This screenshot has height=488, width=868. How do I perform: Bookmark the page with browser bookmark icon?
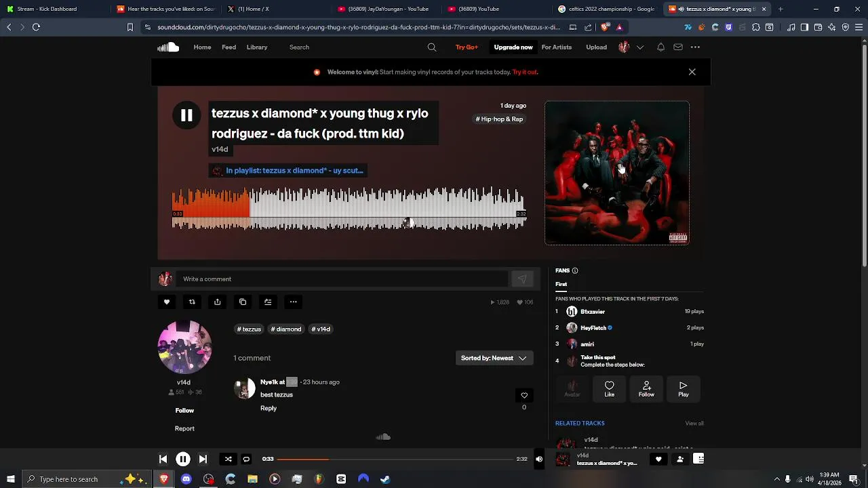click(x=130, y=27)
